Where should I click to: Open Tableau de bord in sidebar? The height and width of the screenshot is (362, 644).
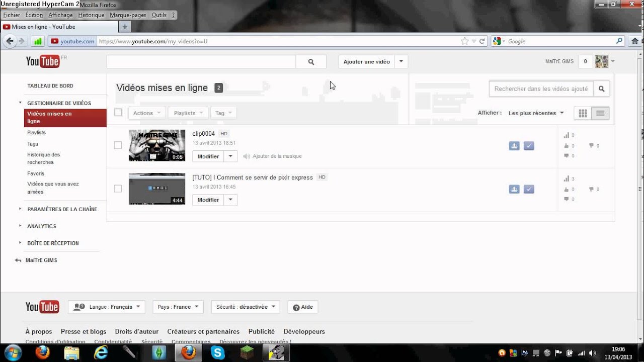click(50, 86)
